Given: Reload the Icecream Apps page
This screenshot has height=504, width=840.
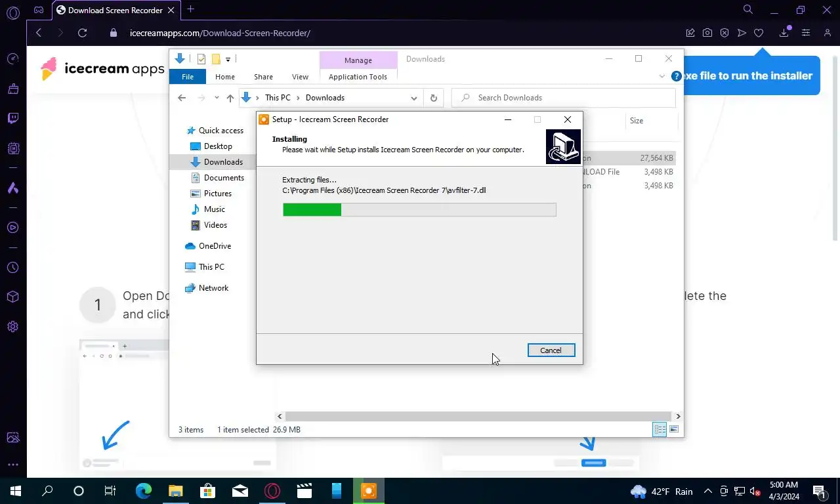Looking at the screenshot, I should point(82,33).
